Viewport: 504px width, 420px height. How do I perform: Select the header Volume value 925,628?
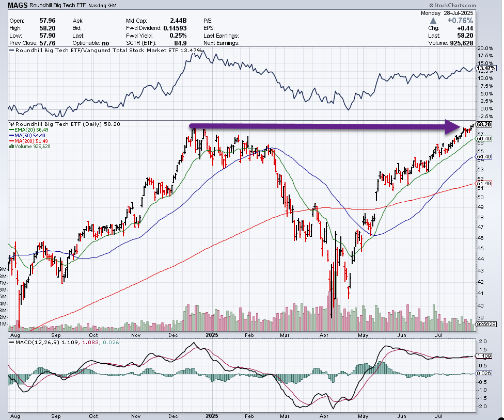pos(461,43)
